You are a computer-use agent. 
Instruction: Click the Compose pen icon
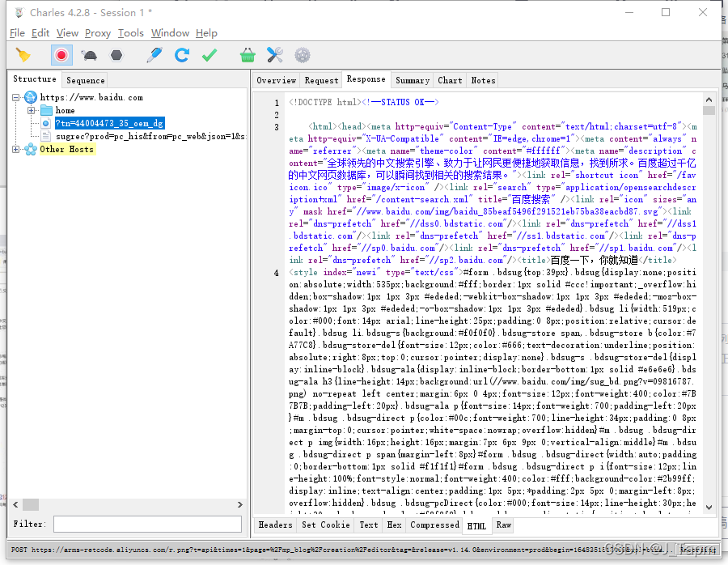[154, 55]
